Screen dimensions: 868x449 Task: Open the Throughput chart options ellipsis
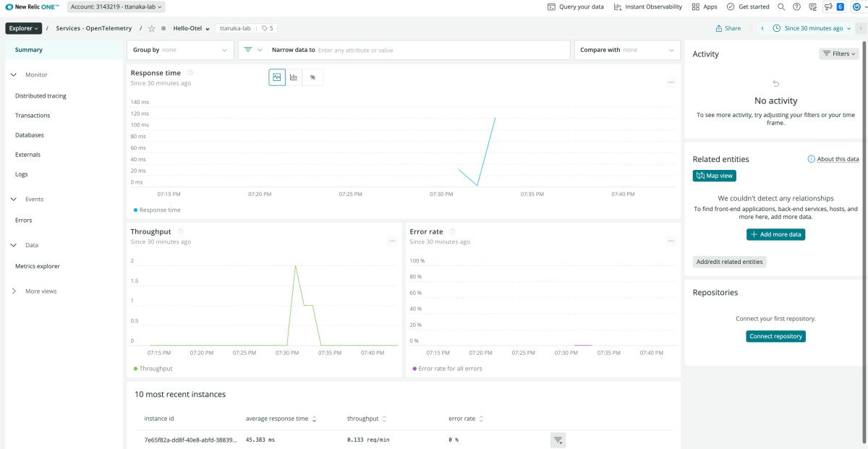(392, 241)
